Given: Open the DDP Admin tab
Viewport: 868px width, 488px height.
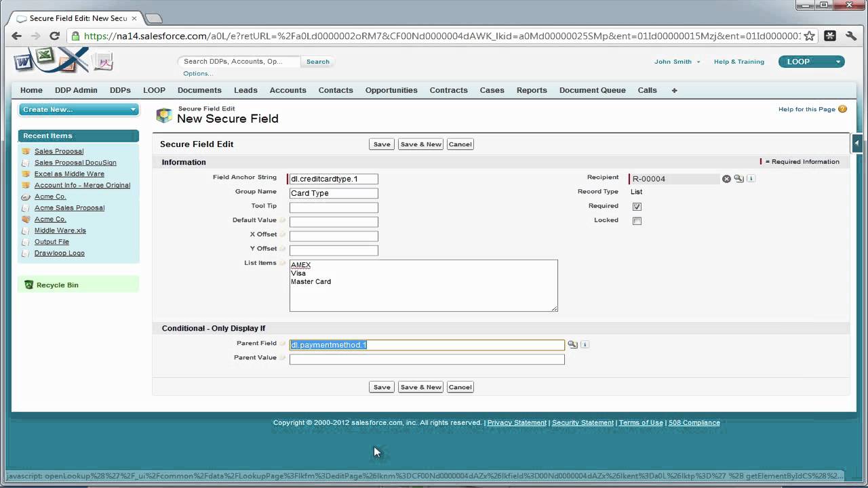Looking at the screenshot, I should 76,90.
